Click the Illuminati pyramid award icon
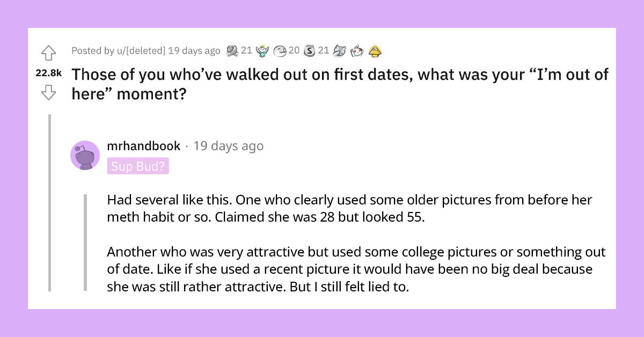This screenshot has height=337, width=644. tap(375, 51)
